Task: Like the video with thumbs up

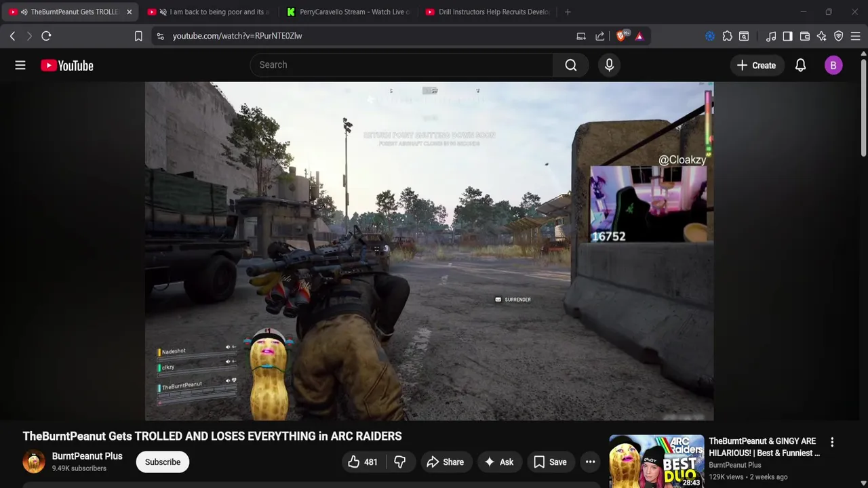Action: 363,462
